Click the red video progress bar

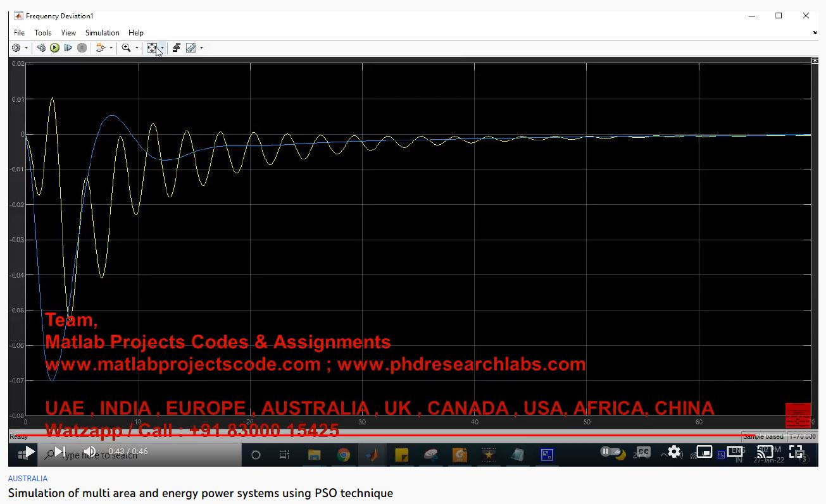[380, 436]
